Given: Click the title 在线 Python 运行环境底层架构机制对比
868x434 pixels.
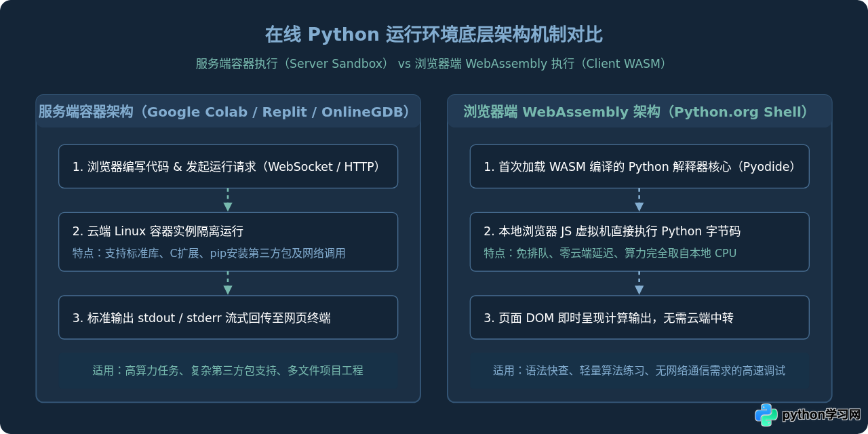Looking at the screenshot, I should pos(434,35).
